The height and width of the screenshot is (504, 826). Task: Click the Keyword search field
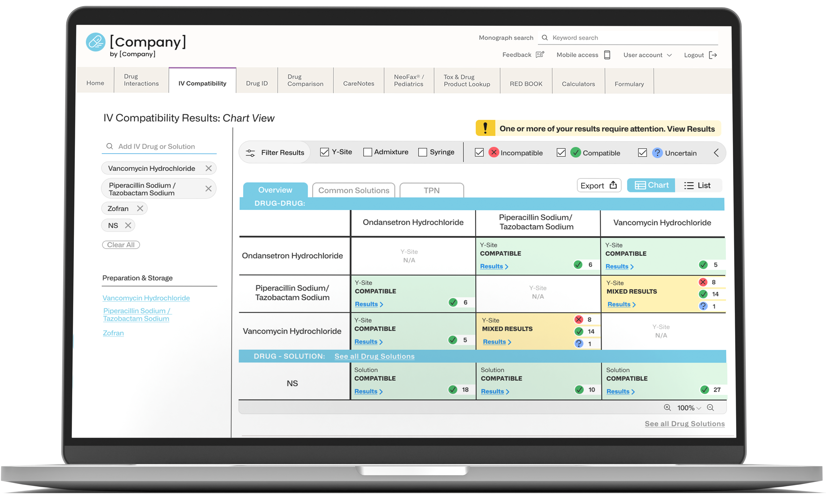tap(628, 38)
